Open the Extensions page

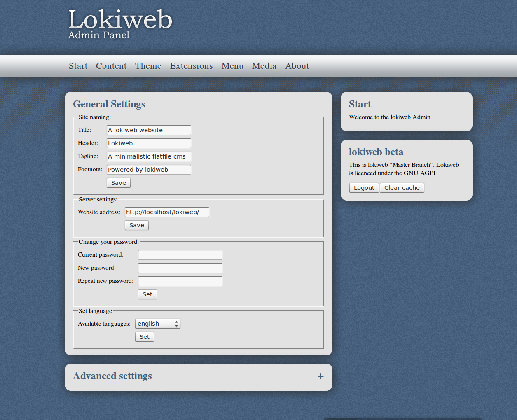tap(191, 66)
